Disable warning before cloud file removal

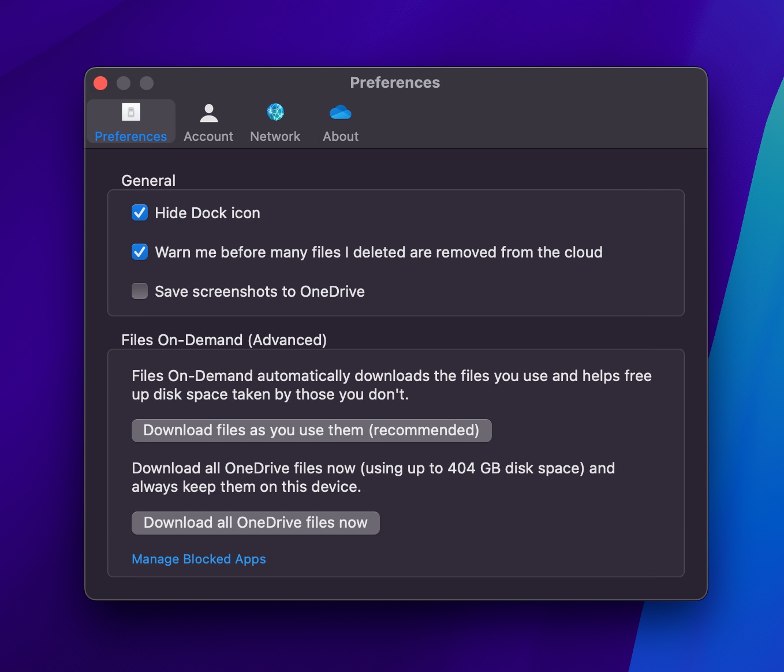pyautogui.click(x=139, y=252)
